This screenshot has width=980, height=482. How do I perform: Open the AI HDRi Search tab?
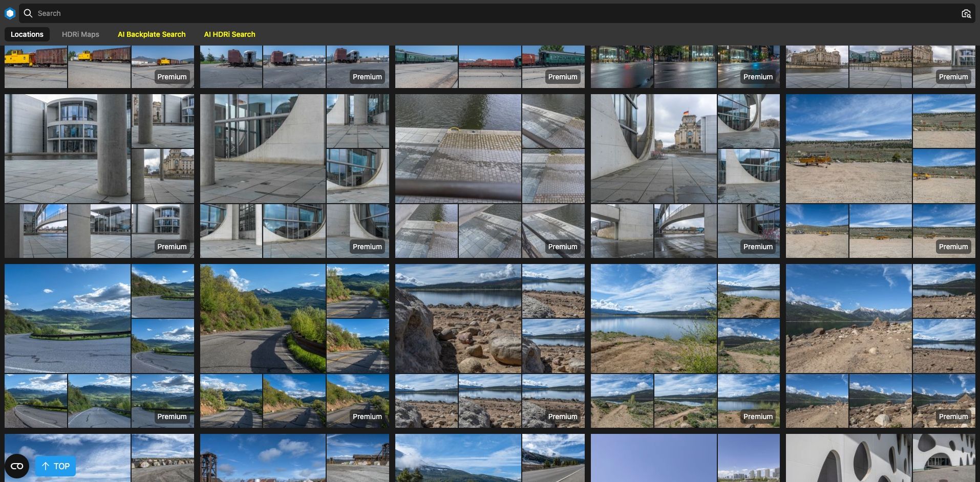229,34
